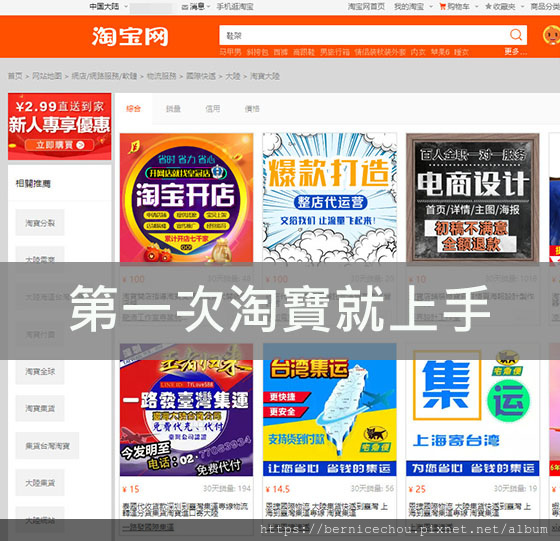
Task: Select the hot keyword 苹果6
Action: coord(440,52)
